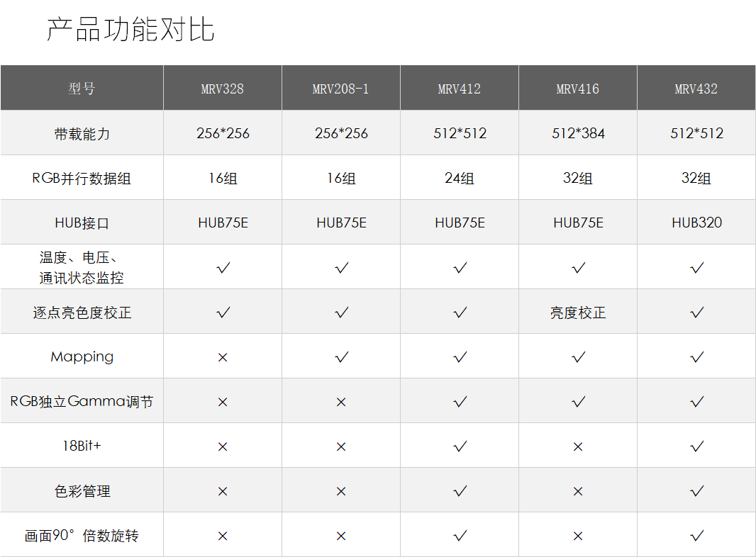Click the Mapping cross mark under MRV328
This screenshot has height=557, width=756.
tap(223, 358)
